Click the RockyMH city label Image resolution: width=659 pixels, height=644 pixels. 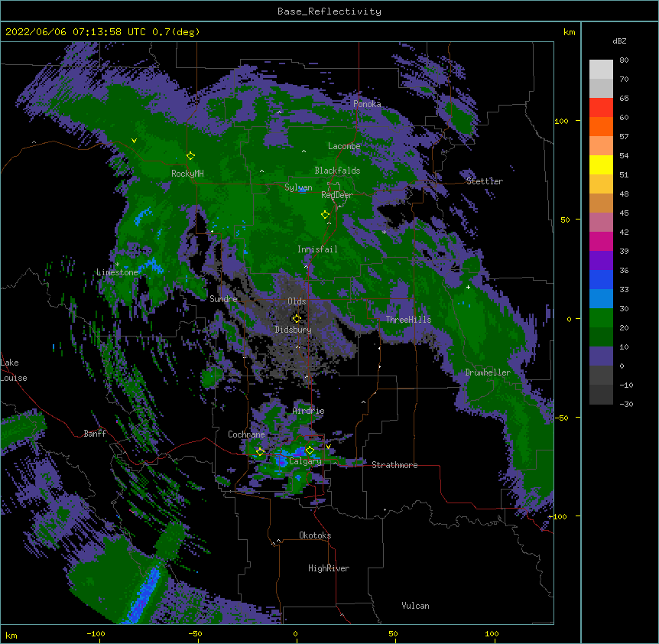187,174
